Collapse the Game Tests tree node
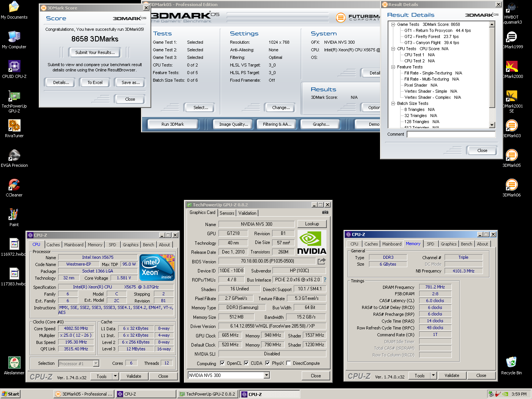The image size is (532, 399). (393, 24)
